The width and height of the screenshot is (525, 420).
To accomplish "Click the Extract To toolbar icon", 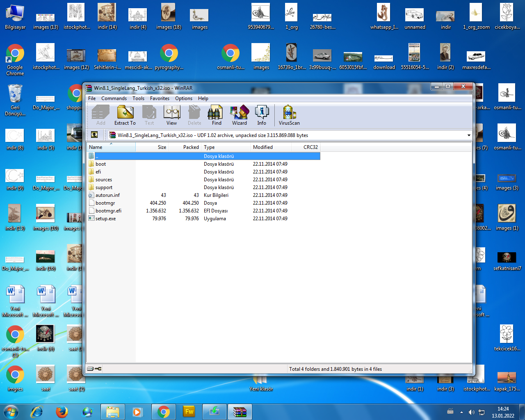I will pos(125,115).
